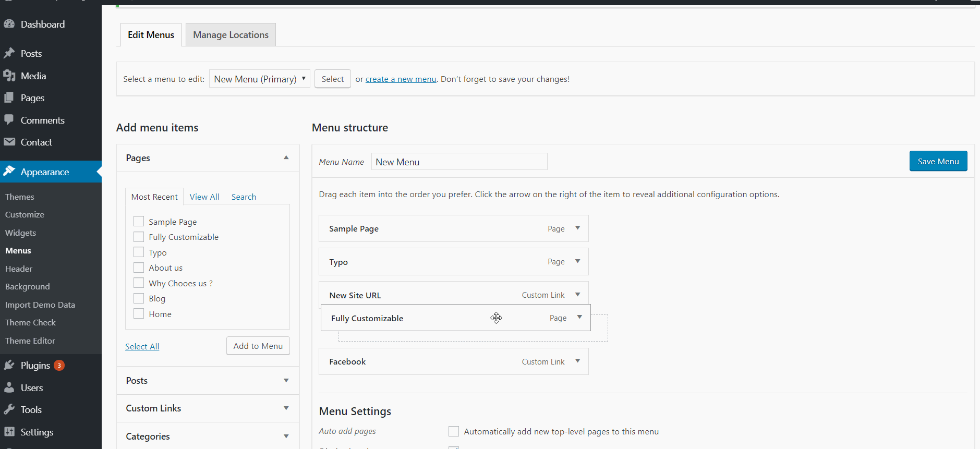980x449 pixels.
Task: Enable automatically add new top-level pages
Action: pos(454,431)
